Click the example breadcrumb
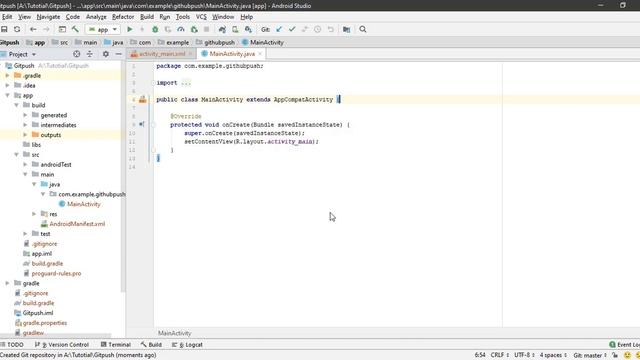This screenshot has width=640, height=360. tap(173, 42)
